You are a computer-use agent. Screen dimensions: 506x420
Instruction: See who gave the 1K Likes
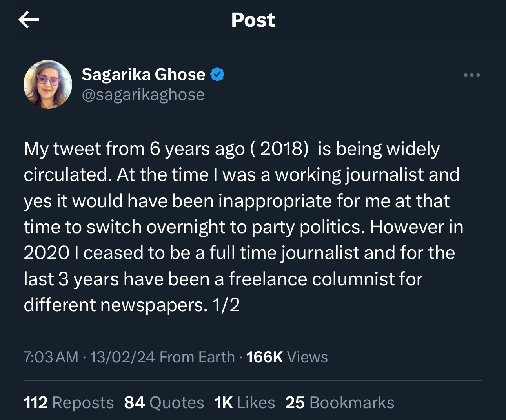tap(244, 403)
